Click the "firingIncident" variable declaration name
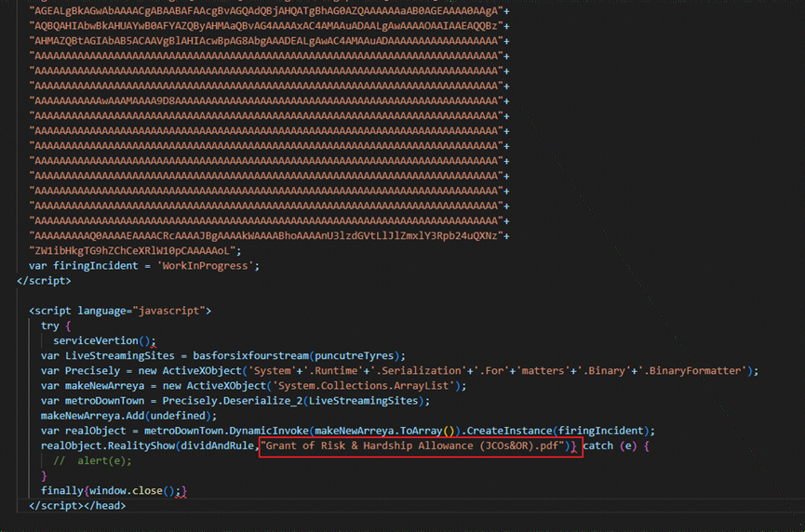The height and width of the screenshot is (532, 805). tap(96, 266)
